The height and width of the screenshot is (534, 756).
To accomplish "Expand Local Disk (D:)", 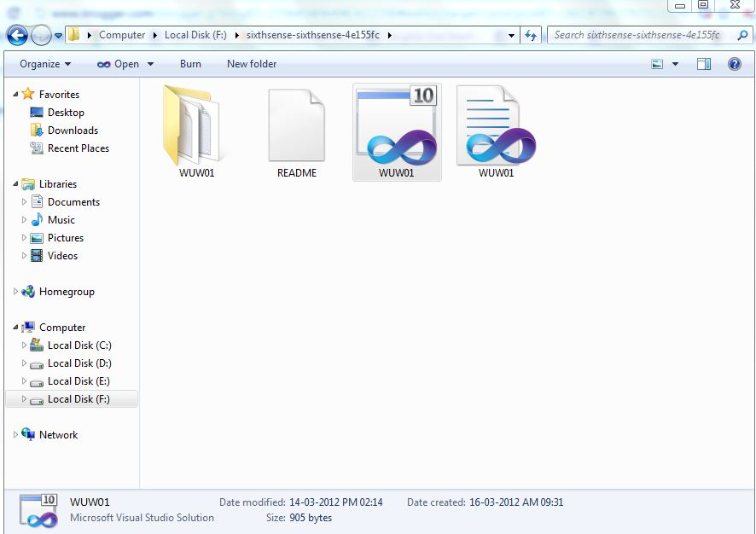I will [x=24, y=363].
